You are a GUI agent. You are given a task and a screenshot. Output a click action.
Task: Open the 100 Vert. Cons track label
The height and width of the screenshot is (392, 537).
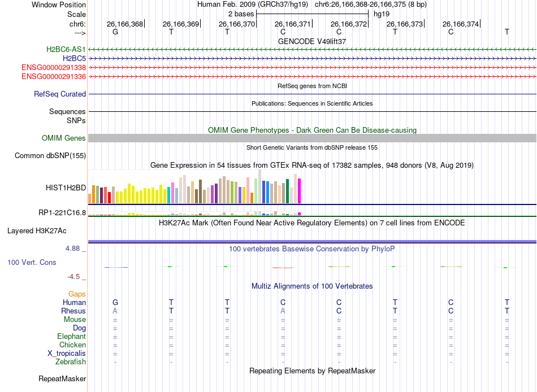[x=32, y=262]
